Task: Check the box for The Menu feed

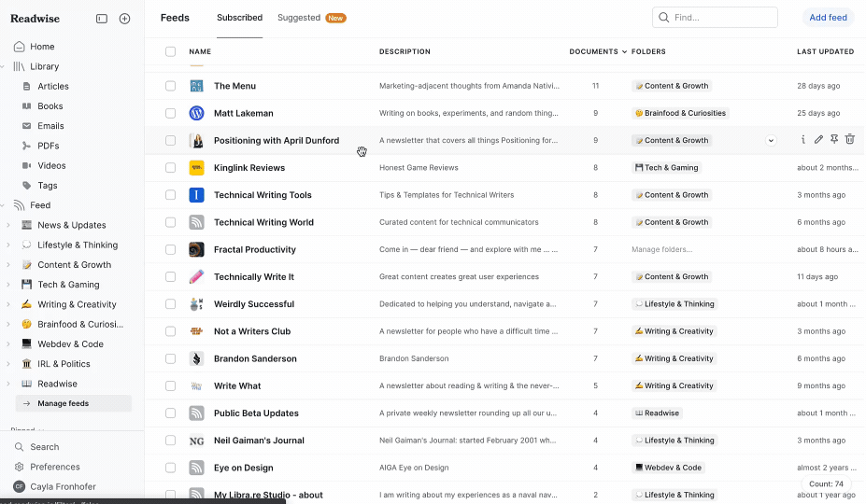Action: pos(170,86)
